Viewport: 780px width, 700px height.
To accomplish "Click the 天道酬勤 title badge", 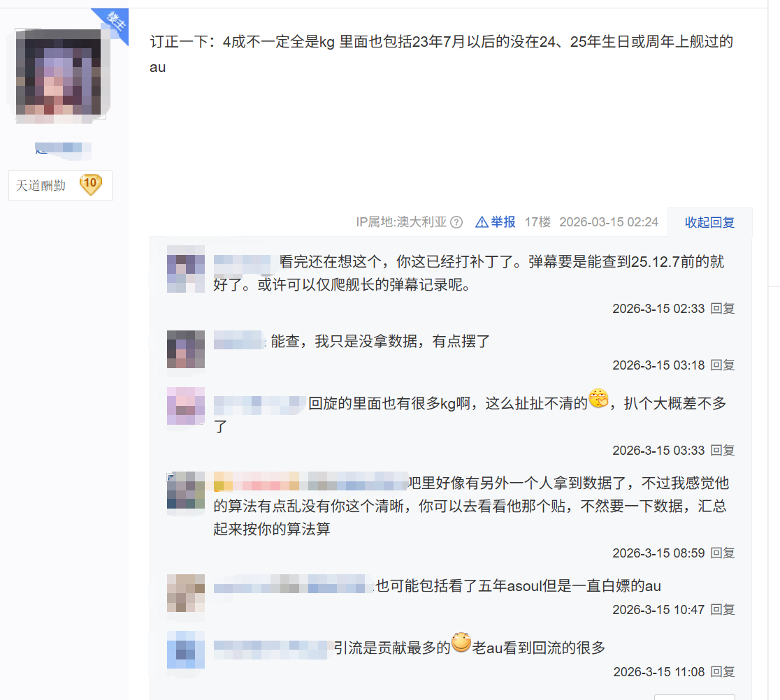I will point(60,185).
